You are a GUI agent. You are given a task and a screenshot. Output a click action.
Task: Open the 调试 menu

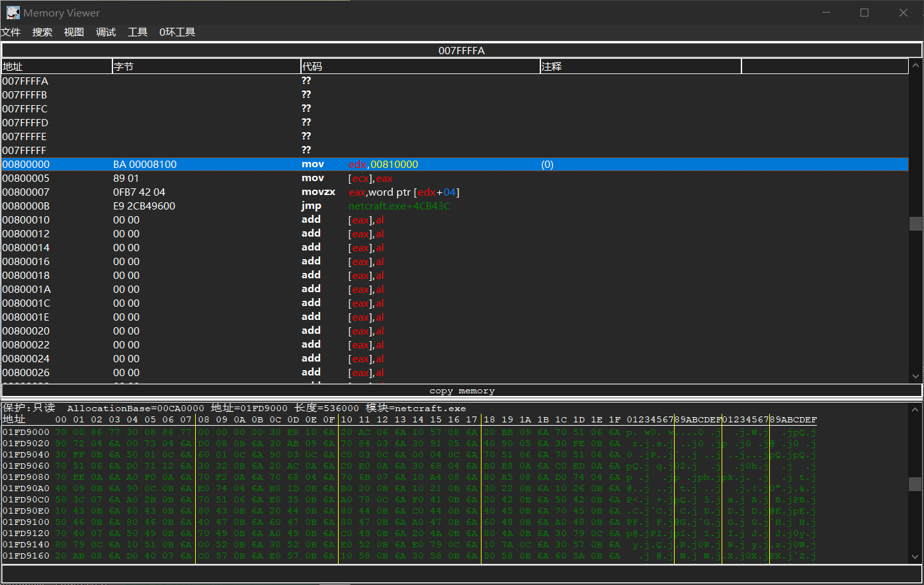click(x=106, y=32)
